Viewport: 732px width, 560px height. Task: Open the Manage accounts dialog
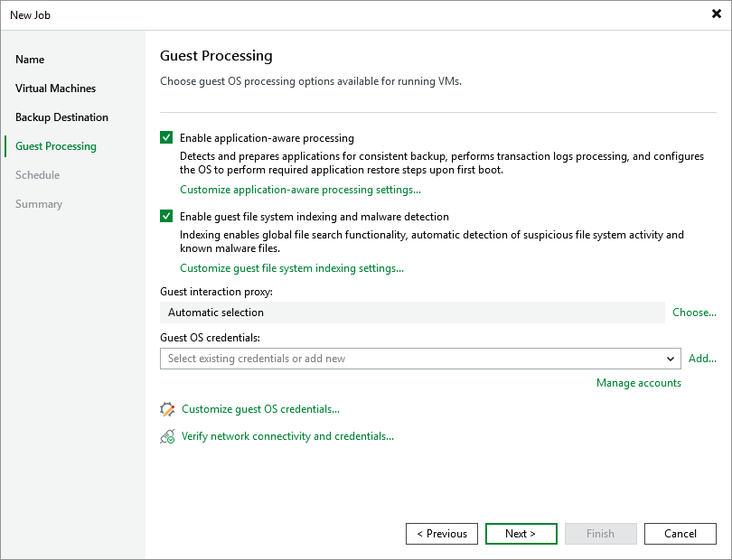pyautogui.click(x=638, y=382)
